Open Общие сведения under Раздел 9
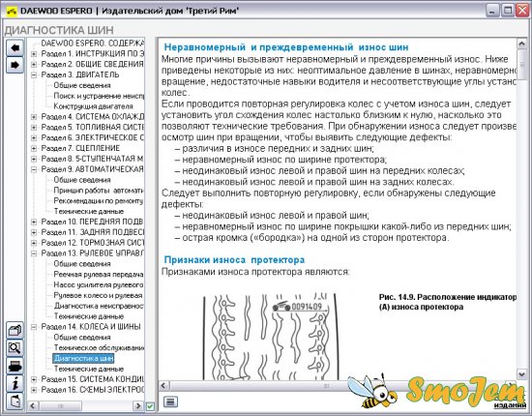The image size is (532, 416). point(82,180)
